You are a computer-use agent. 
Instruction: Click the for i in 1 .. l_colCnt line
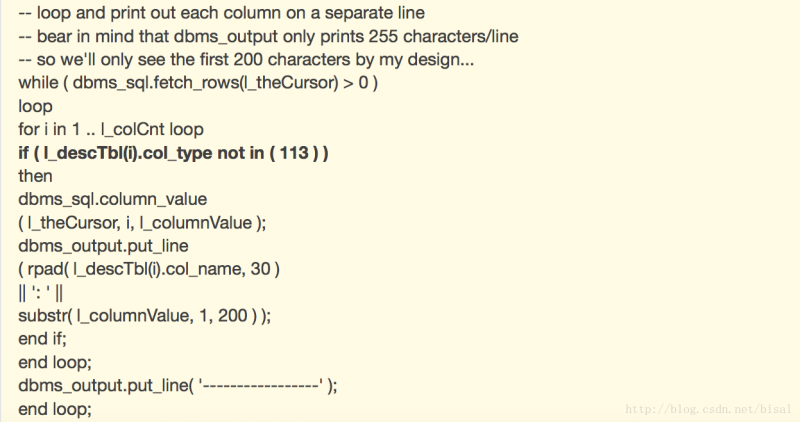pyautogui.click(x=111, y=129)
